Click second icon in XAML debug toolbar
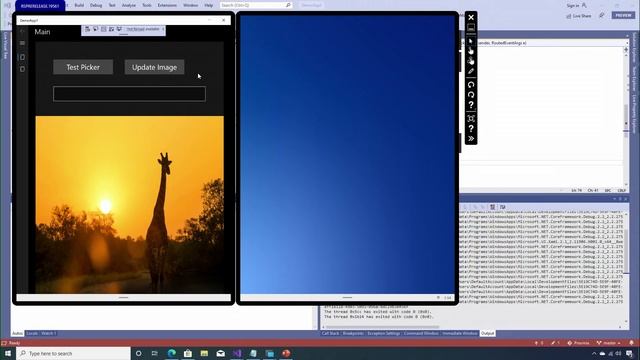This screenshot has width=640, height=360. click(96, 29)
